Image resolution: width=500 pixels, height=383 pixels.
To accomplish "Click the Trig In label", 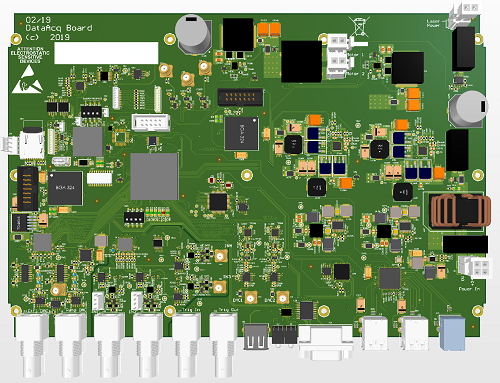I will click(190, 310).
